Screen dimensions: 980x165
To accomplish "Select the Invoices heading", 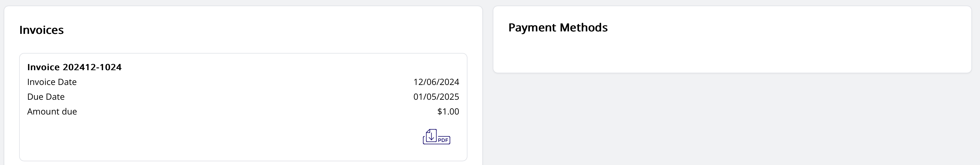I will pos(41,30).
